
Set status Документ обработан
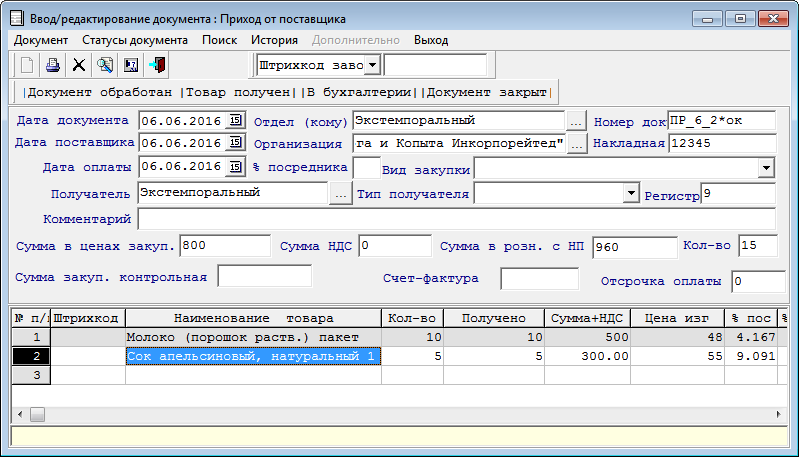click(100, 93)
